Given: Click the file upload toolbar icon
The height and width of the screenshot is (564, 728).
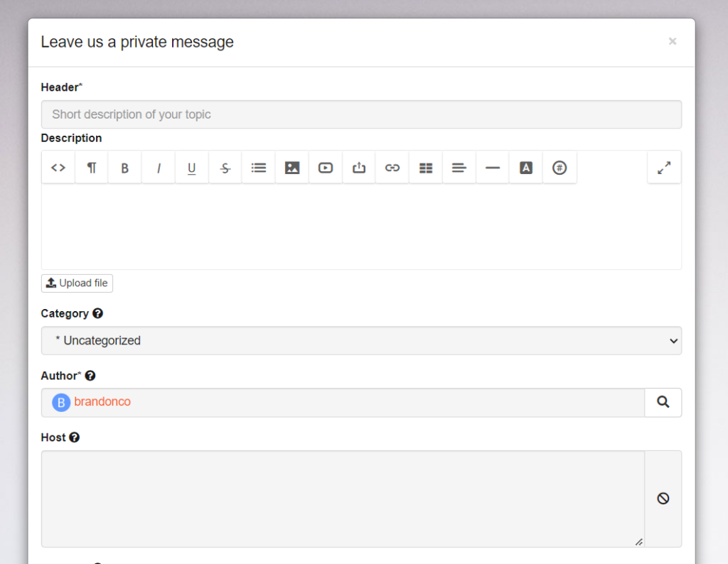Looking at the screenshot, I should click(359, 168).
